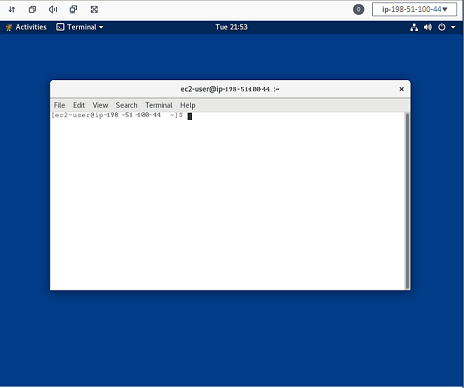The height and width of the screenshot is (388, 464).
Task: Click the power icon in top bar
Action: point(442,27)
